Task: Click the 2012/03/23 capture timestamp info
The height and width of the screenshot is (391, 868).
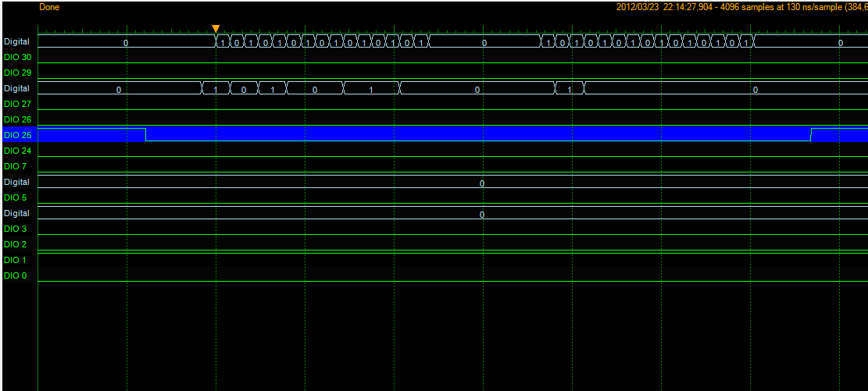Action: click(x=741, y=7)
